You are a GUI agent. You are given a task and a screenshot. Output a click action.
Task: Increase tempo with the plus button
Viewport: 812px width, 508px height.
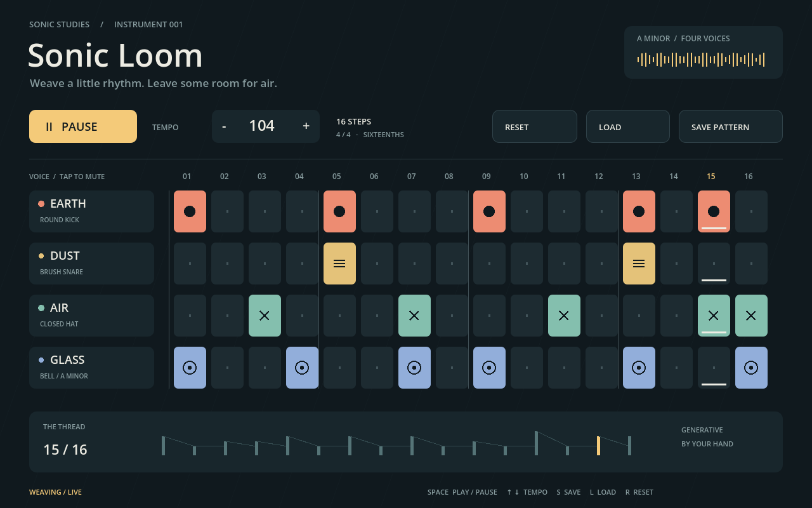click(306, 126)
